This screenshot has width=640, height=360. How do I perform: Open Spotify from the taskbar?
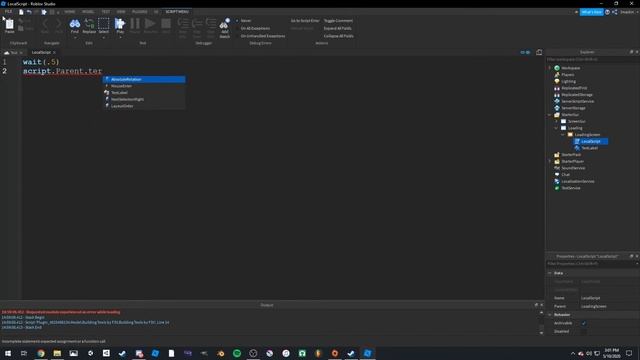click(x=237, y=353)
